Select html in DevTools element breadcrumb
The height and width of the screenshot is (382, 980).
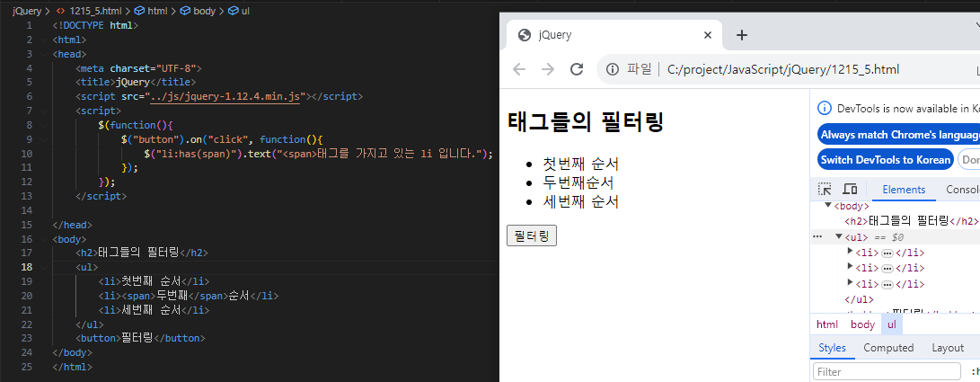827,324
